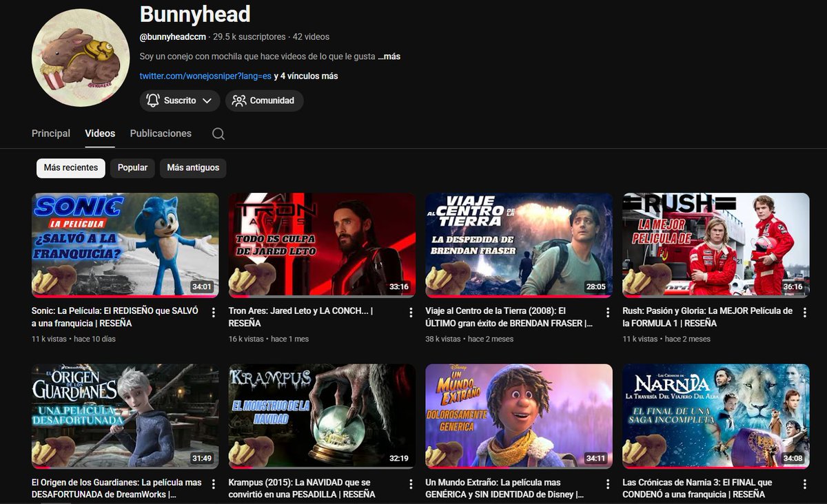
Task: Expand the Suscrito notification dropdown chevron
Action: point(207,101)
